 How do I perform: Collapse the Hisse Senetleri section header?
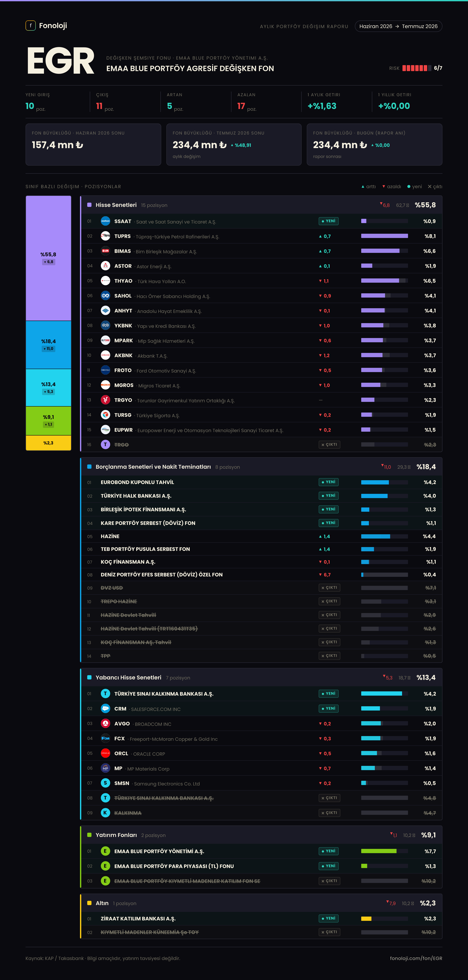tap(262, 205)
